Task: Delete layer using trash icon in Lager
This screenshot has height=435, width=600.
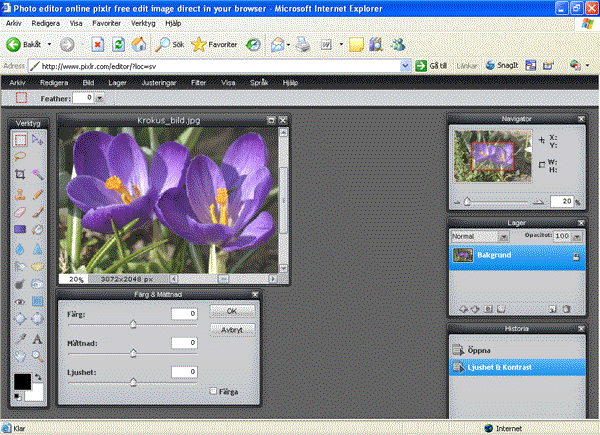Action: click(x=566, y=308)
